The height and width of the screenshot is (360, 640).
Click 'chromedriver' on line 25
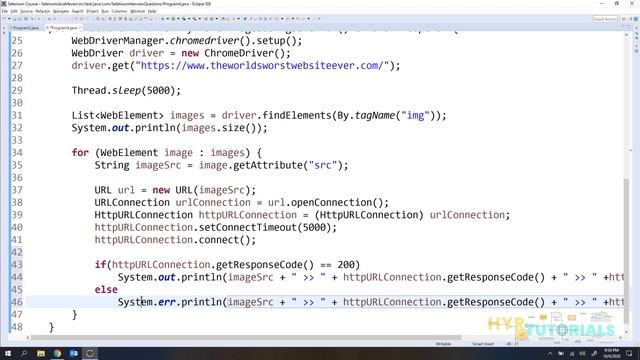(204, 41)
